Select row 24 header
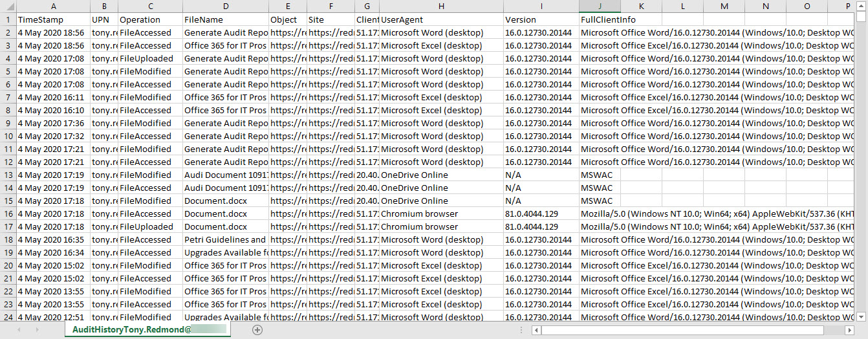 coord(8,316)
